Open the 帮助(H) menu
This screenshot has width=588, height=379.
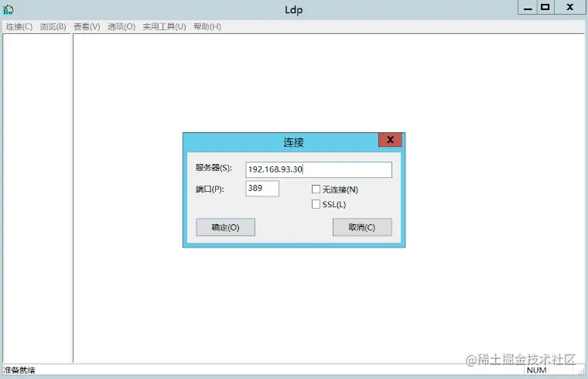[x=207, y=26]
